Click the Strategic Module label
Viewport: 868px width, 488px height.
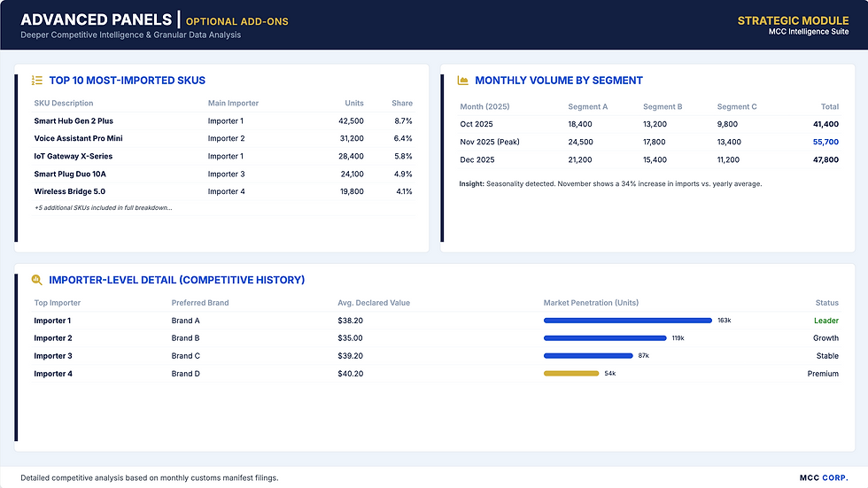[x=793, y=20]
